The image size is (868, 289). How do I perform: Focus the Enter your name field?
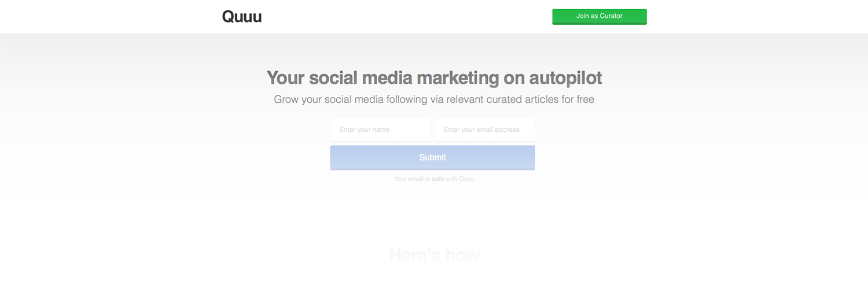click(x=381, y=129)
